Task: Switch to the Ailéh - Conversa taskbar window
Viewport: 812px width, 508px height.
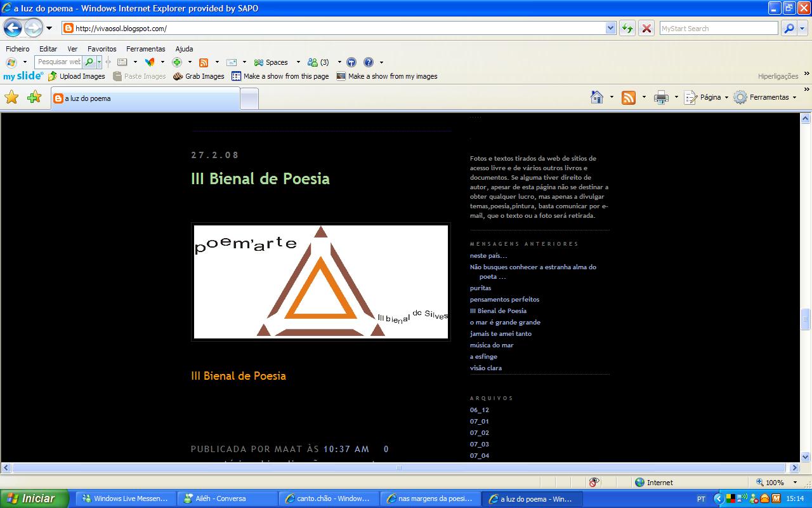Action: pos(226,499)
